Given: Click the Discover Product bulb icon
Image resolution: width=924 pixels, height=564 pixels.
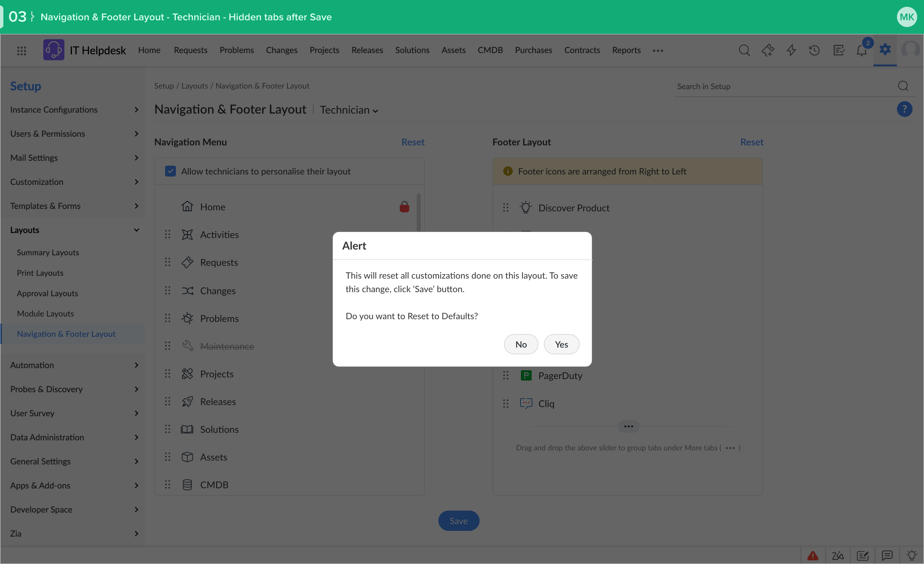Looking at the screenshot, I should point(526,207).
